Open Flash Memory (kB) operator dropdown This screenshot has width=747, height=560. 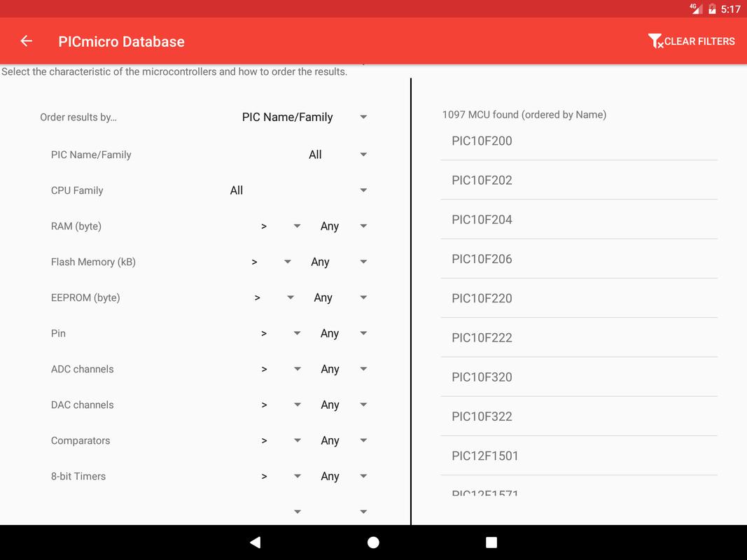(271, 262)
